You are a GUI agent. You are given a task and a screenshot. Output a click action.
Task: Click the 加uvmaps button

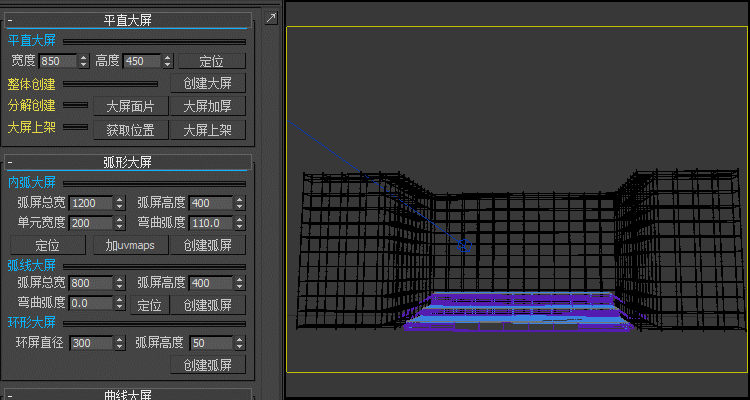131,245
